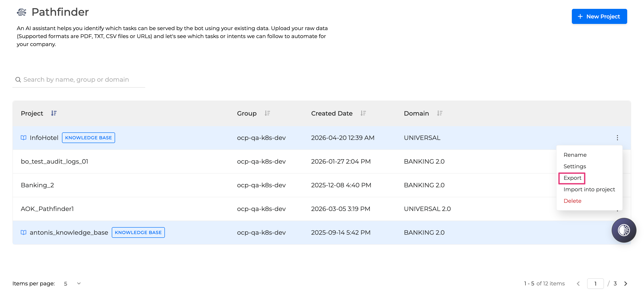
Task: Click the date 2025-09-14 5:42 PM
Action: pyautogui.click(x=341, y=232)
